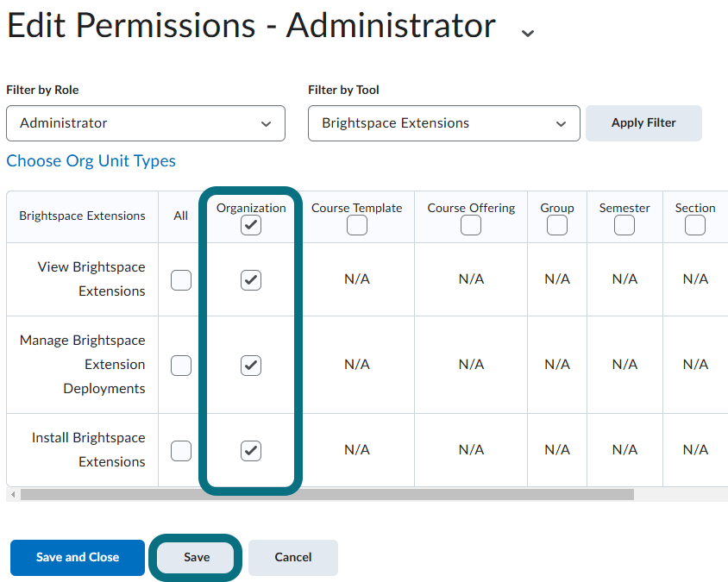Click the 'Filter by Role' label
Screen dimensions: 728x582
[42, 90]
